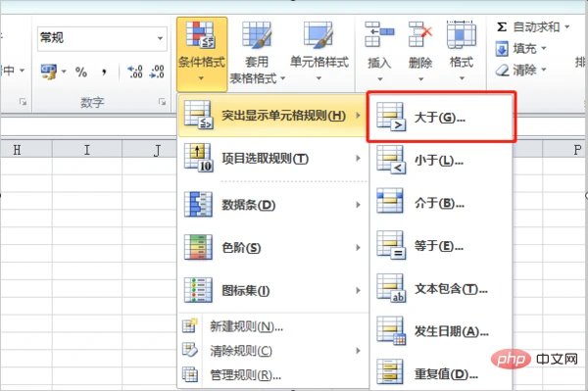Click the decrease decimal icon
This screenshot has height=391, width=588.
[x=157, y=72]
